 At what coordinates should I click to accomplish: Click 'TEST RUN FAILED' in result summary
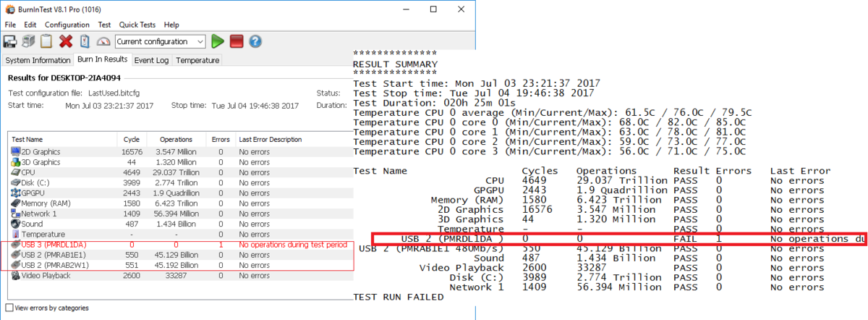pyautogui.click(x=398, y=298)
